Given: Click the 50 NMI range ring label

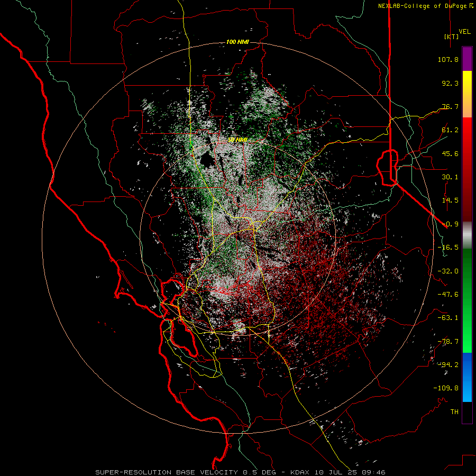Looking at the screenshot, I should (x=237, y=140).
